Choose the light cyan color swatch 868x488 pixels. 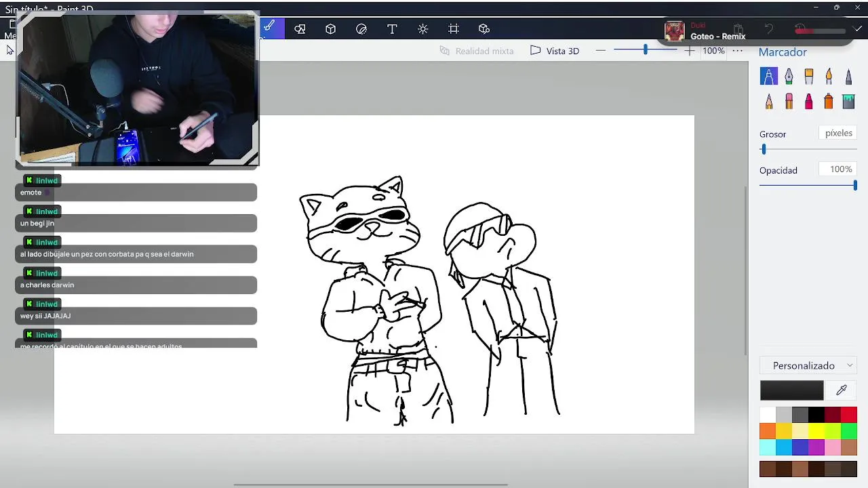click(x=768, y=447)
